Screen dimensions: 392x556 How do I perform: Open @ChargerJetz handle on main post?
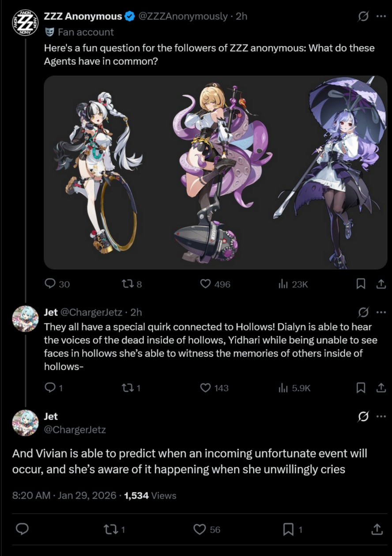tap(75, 429)
